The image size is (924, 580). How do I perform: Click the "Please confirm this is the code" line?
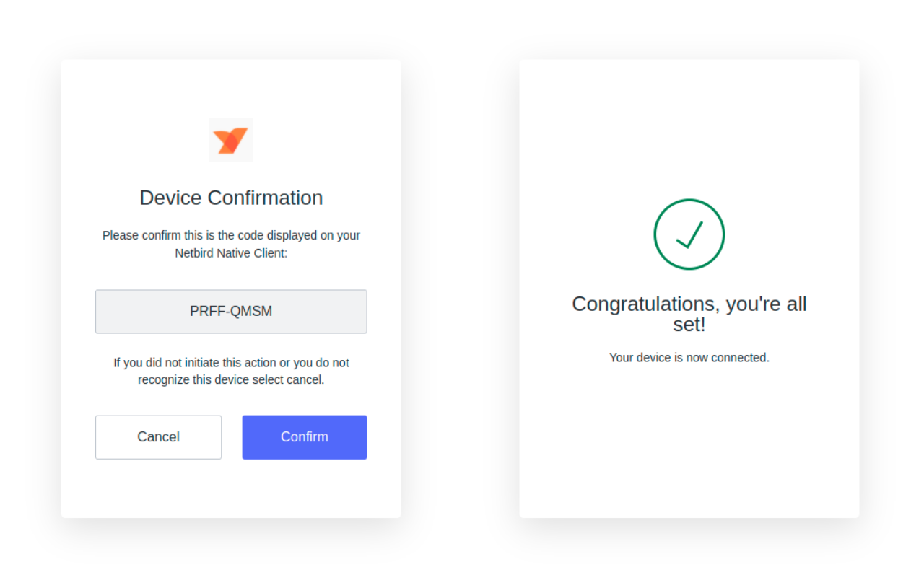pos(231,235)
